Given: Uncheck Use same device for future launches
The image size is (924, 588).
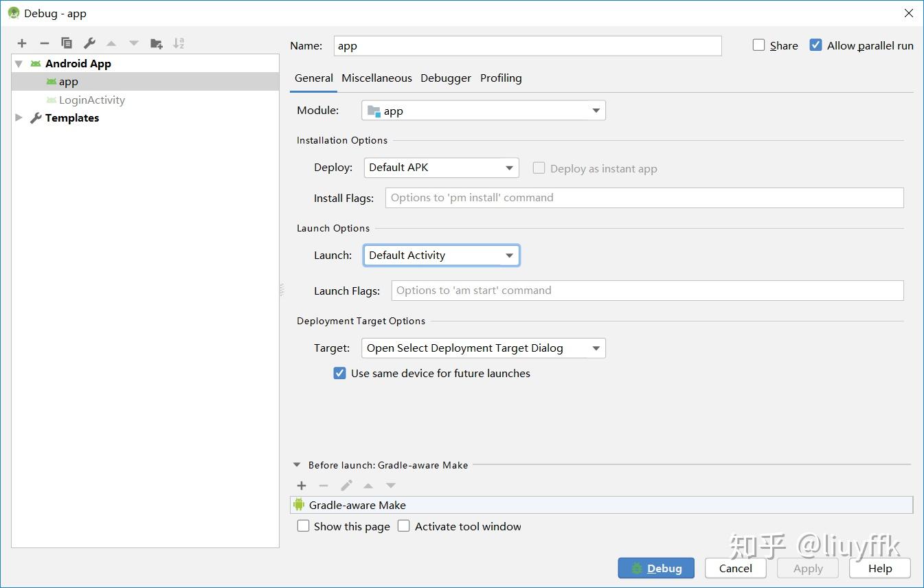Looking at the screenshot, I should (339, 373).
